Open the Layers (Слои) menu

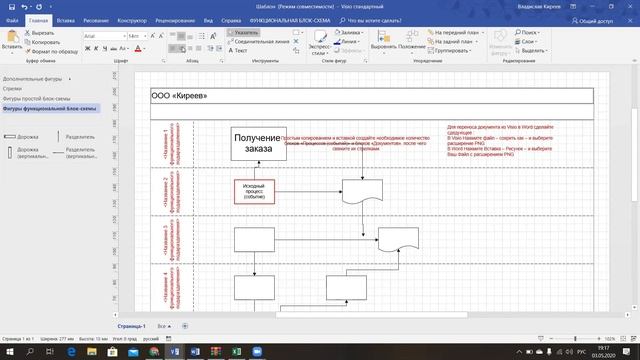[x=526, y=41]
